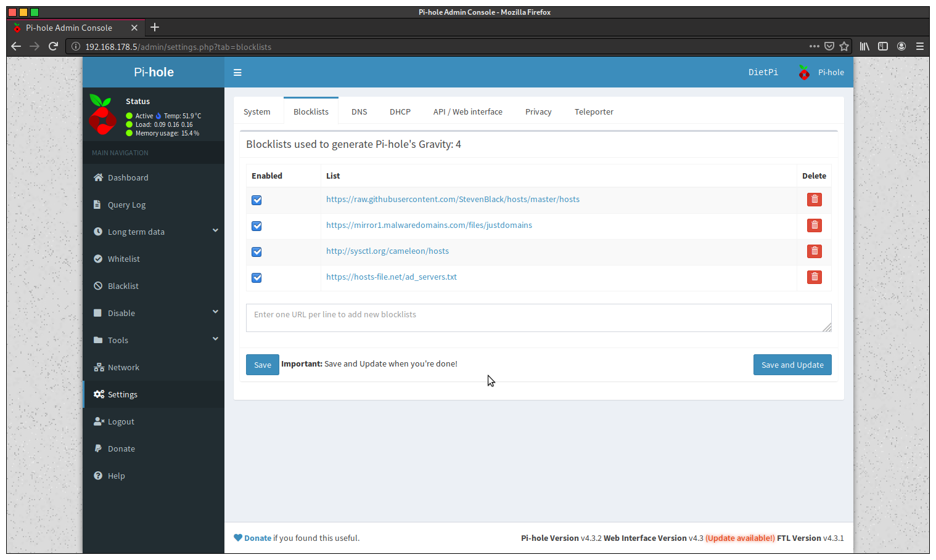
Task: Click the Save button
Action: click(263, 365)
